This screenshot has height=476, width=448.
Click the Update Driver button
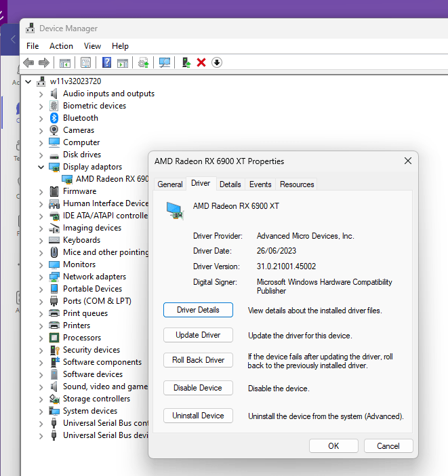[198, 335]
